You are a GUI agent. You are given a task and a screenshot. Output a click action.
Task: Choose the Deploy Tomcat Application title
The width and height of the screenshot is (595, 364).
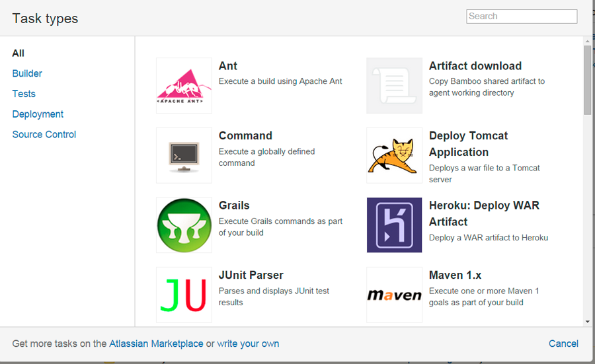(469, 144)
